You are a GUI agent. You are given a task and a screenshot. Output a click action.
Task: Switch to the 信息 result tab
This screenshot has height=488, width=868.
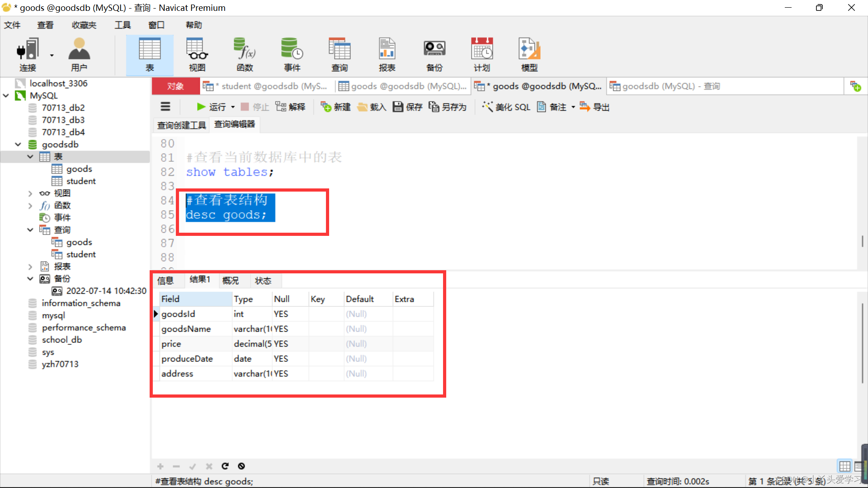click(x=165, y=281)
